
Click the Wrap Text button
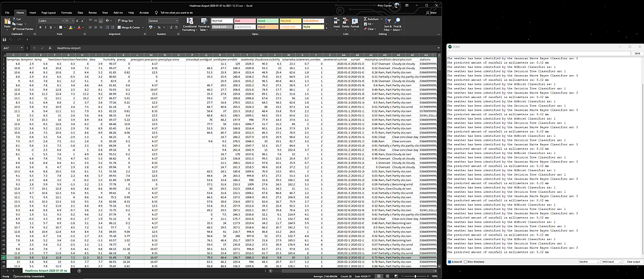point(125,20)
